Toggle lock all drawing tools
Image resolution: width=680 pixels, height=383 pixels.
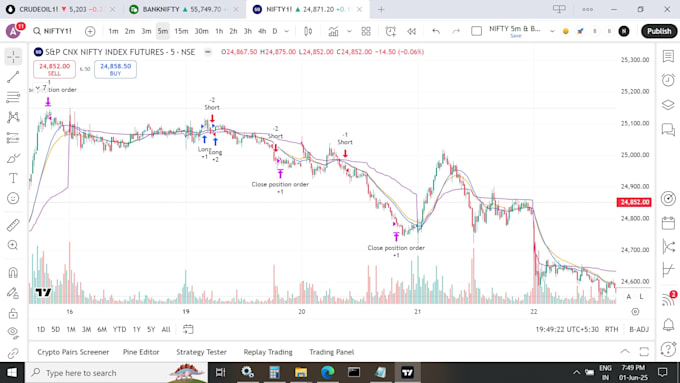tap(13, 313)
